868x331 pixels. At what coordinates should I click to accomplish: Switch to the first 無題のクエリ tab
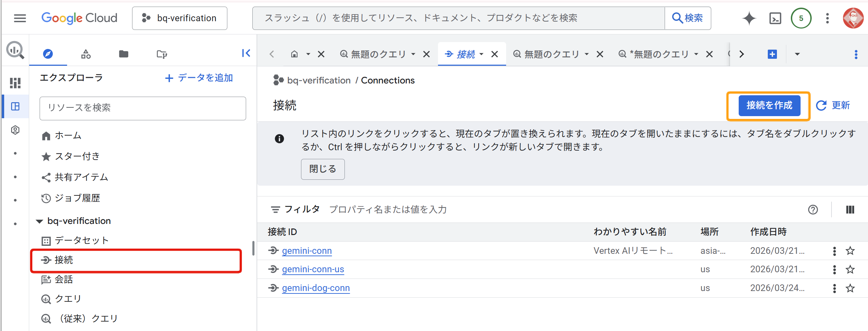[373, 54]
